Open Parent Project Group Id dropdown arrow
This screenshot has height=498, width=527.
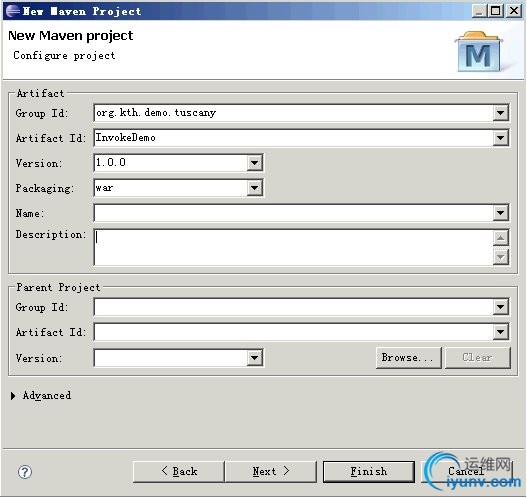pos(500,307)
